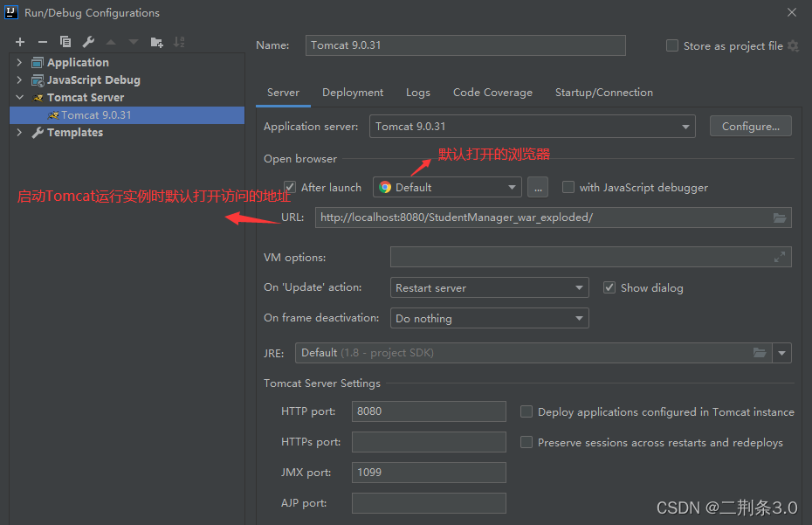This screenshot has width=812, height=525.
Task: Switch to the Startup/Connection tab
Action: pyautogui.click(x=604, y=93)
